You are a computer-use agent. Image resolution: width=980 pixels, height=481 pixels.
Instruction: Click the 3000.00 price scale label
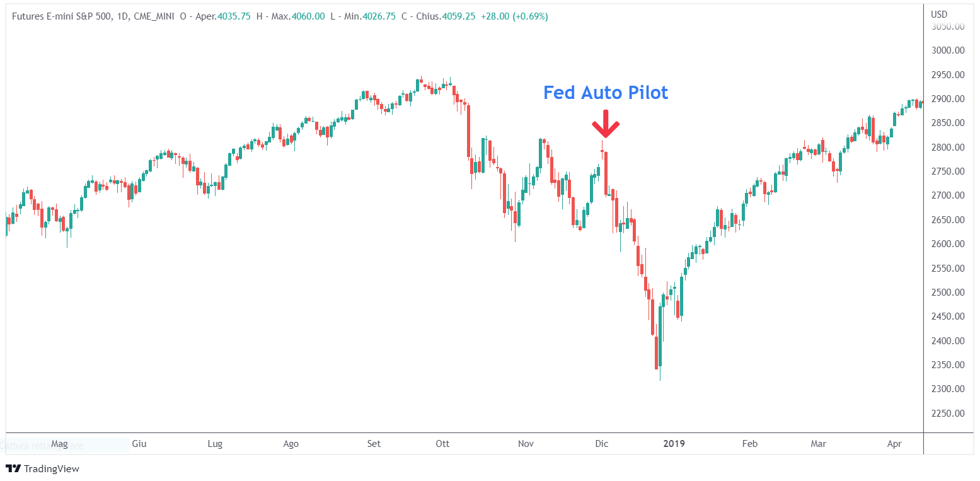point(948,50)
